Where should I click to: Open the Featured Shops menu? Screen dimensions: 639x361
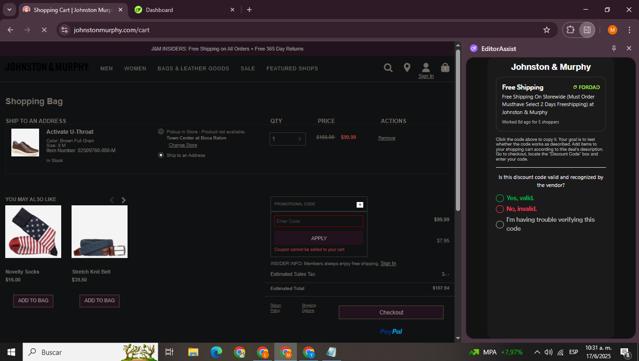(x=292, y=68)
